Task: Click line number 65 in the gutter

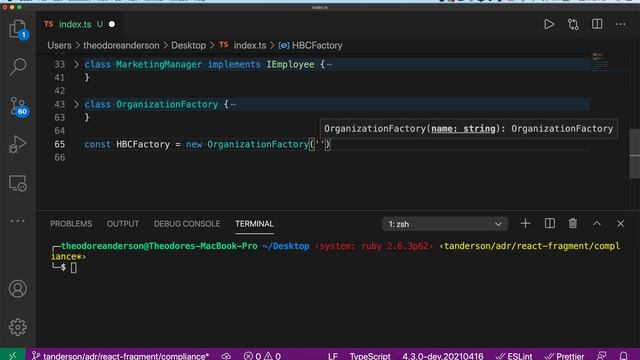Action: coord(60,144)
